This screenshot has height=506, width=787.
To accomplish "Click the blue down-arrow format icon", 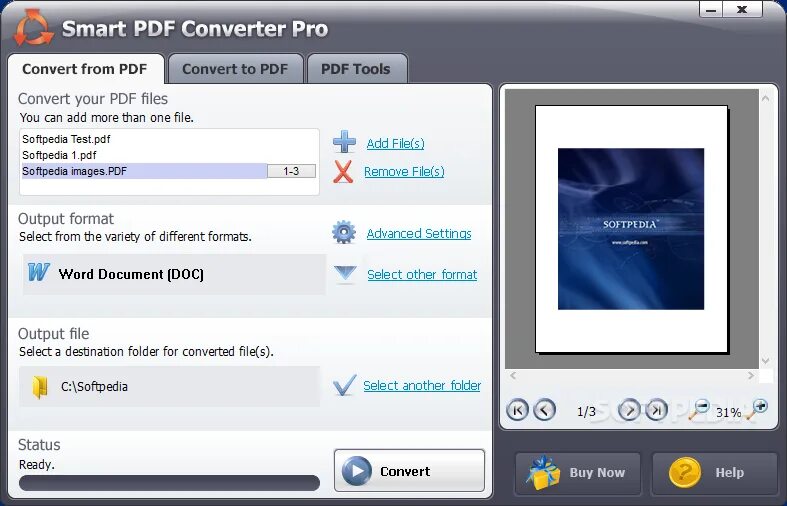I will [x=345, y=274].
